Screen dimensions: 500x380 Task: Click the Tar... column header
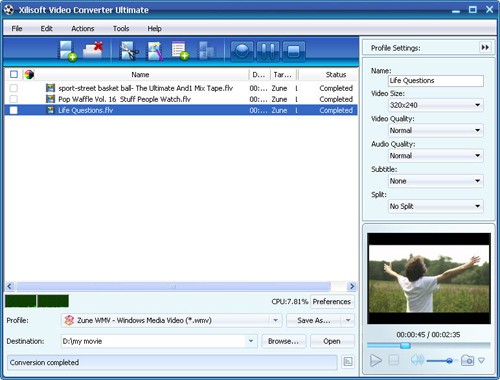pyautogui.click(x=283, y=74)
